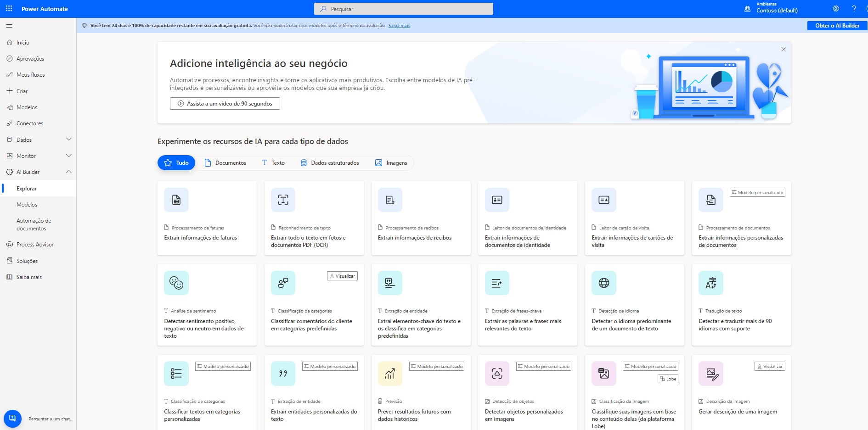This screenshot has width=868, height=430.
Task: Open the chatbot icon at bottom left
Action: point(12,418)
